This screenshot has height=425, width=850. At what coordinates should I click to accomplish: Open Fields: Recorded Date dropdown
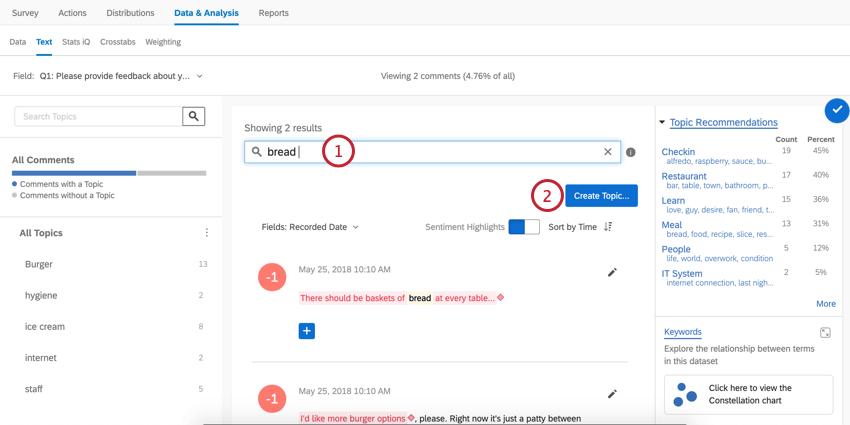pos(310,227)
